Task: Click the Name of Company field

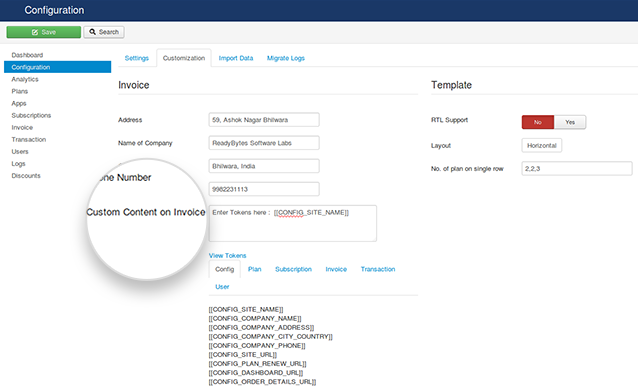Action: click(264, 143)
